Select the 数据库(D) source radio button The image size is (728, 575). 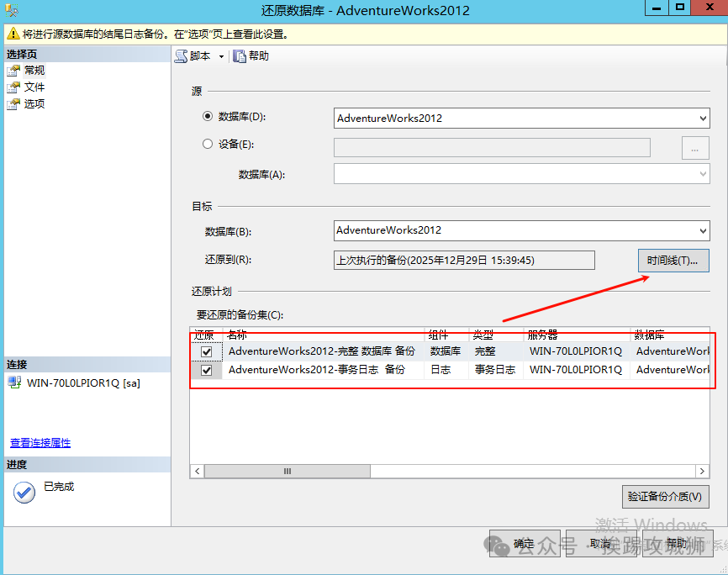point(208,117)
